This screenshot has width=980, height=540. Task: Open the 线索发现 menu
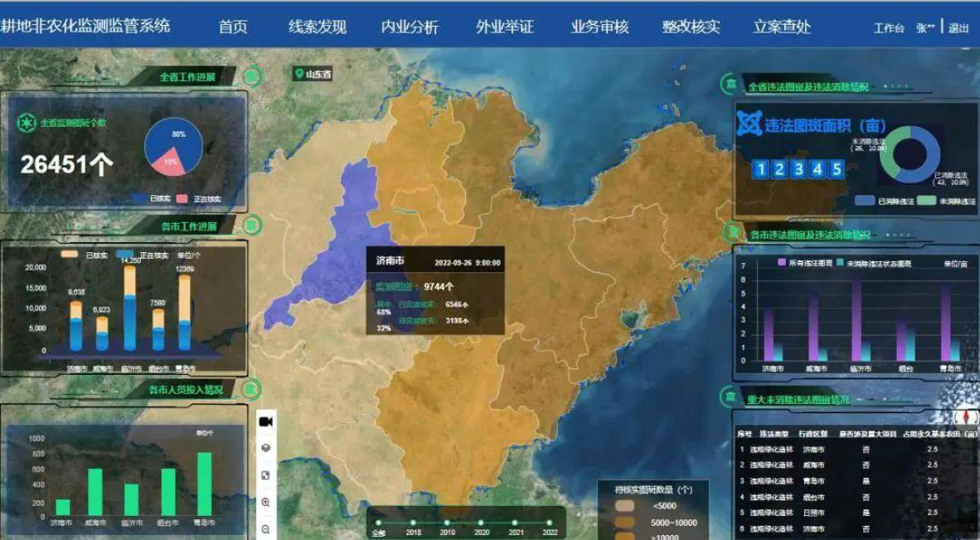(x=318, y=27)
